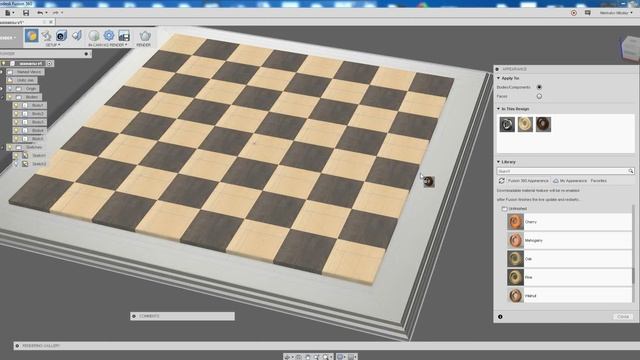Open the File menu document icon
This screenshot has height=360, width=640.
coord(8,13)
